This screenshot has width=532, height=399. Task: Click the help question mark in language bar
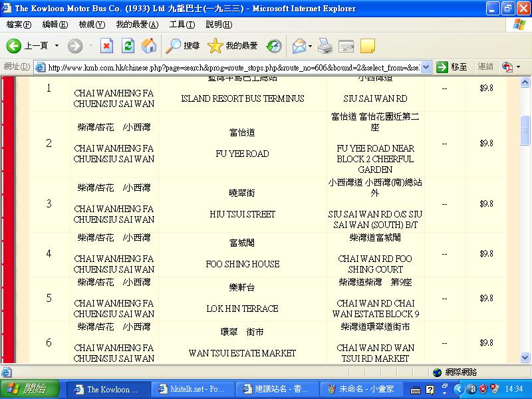coord(430,390)
